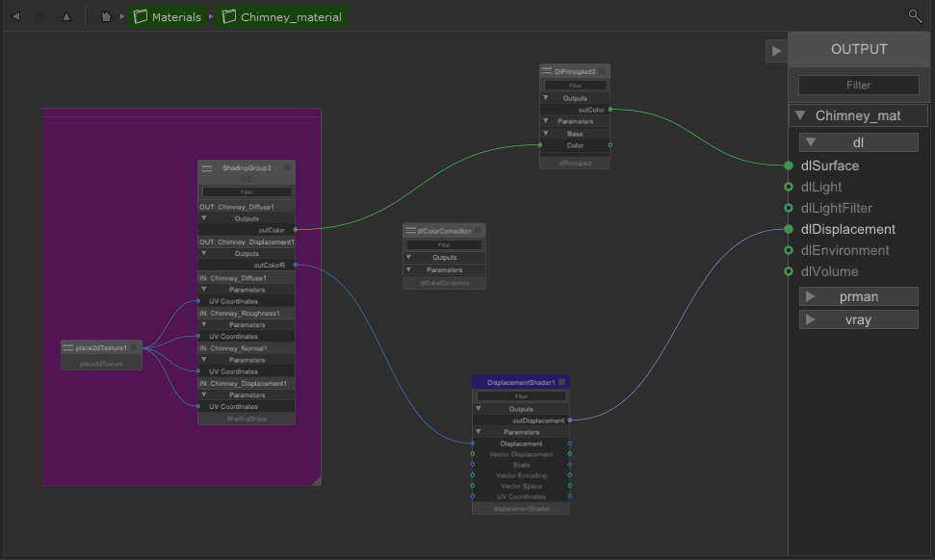This screenshot has height=560, width=935.
Task: Click the DlPrincipled3 node hamburger icon
Action: point(547,71)
